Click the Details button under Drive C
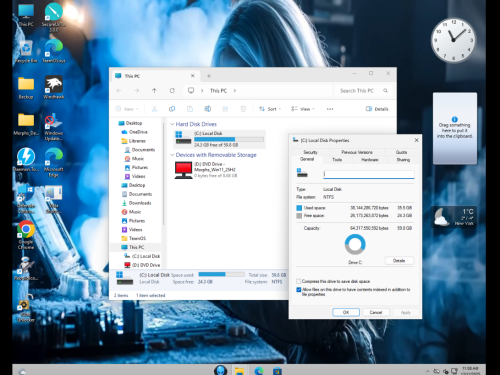This screenshot has width=500, height=375. (x=399, y=261)
